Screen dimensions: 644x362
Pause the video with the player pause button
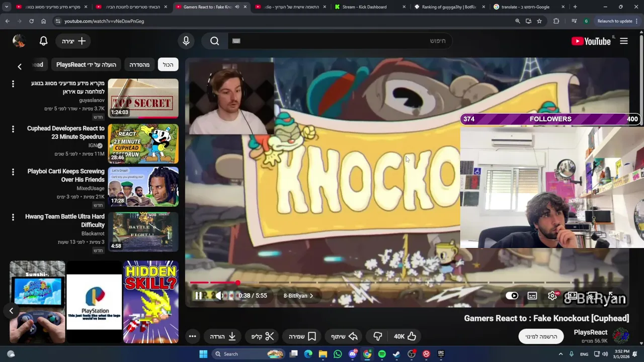point(198,296)
